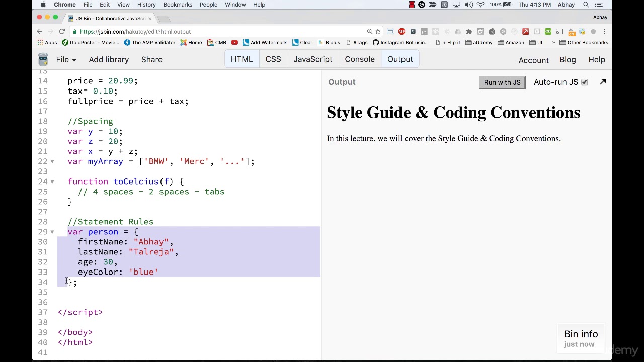
Task: Click the red arrow extension icon
Action: pyautogui.click(x=525, y=31)
